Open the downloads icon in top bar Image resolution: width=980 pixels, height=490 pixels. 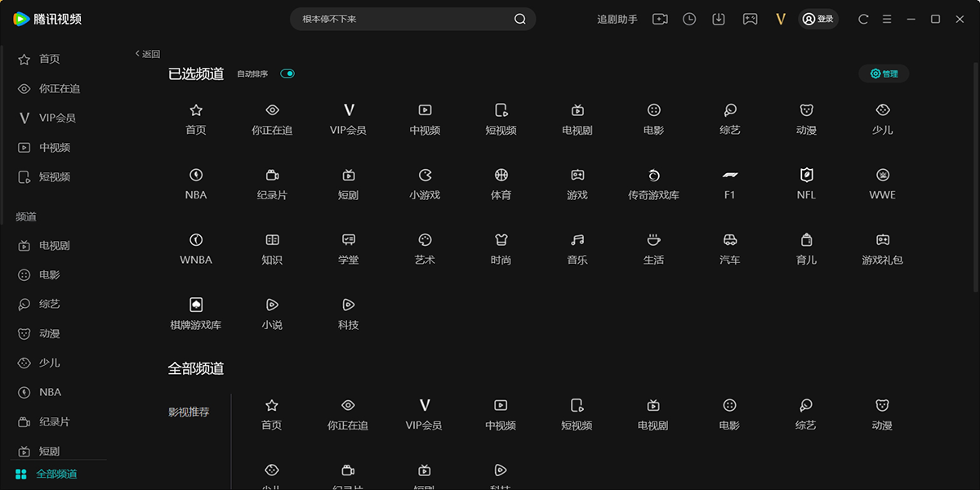click(x=719, y=19)
